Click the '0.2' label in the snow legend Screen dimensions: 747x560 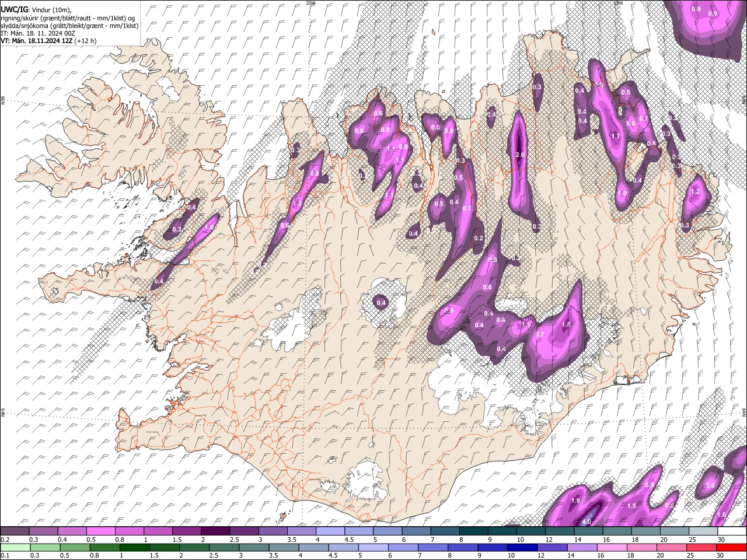click(5, 540)
